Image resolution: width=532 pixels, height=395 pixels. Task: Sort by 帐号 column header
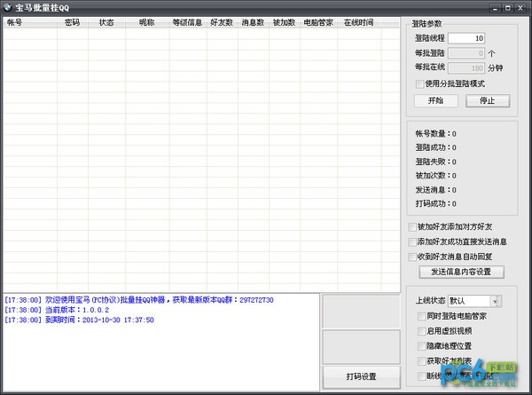(30, 22)
